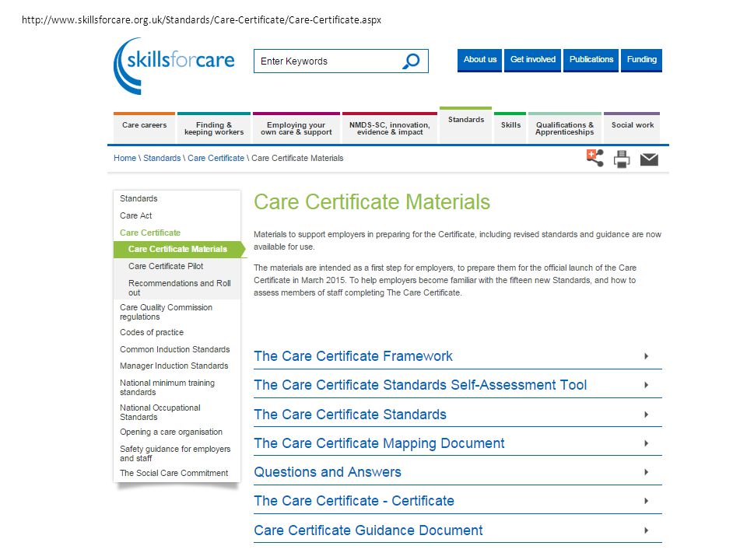The image size is (747, 560).
Task: Follow the Home breadcrumb link
Action: tap(124, 158)
